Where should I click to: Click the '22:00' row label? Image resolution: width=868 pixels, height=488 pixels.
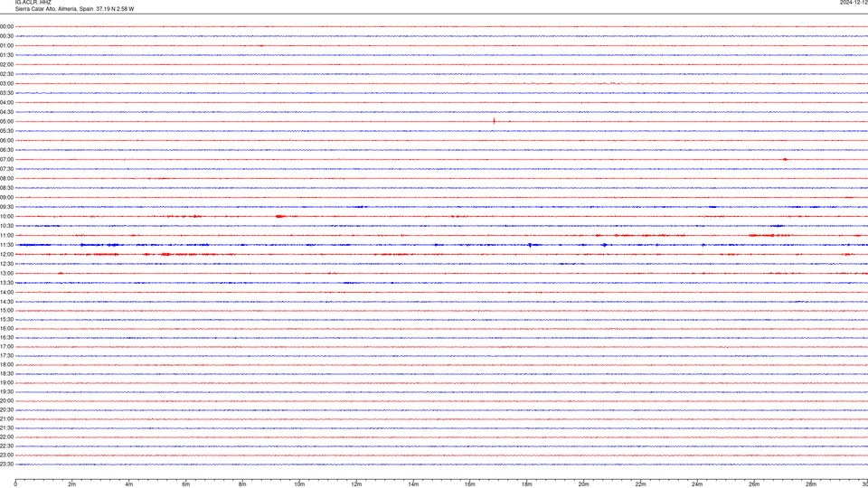pos(6,437)
